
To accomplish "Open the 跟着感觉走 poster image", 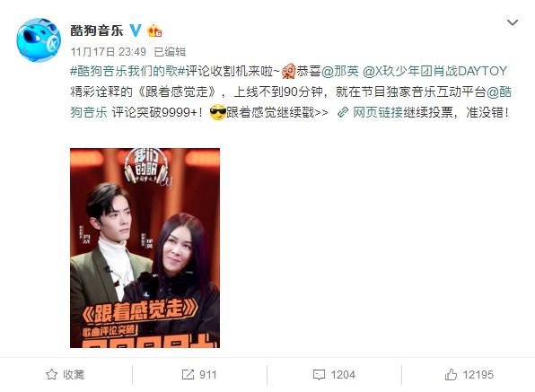I will [x=145, y=248].
